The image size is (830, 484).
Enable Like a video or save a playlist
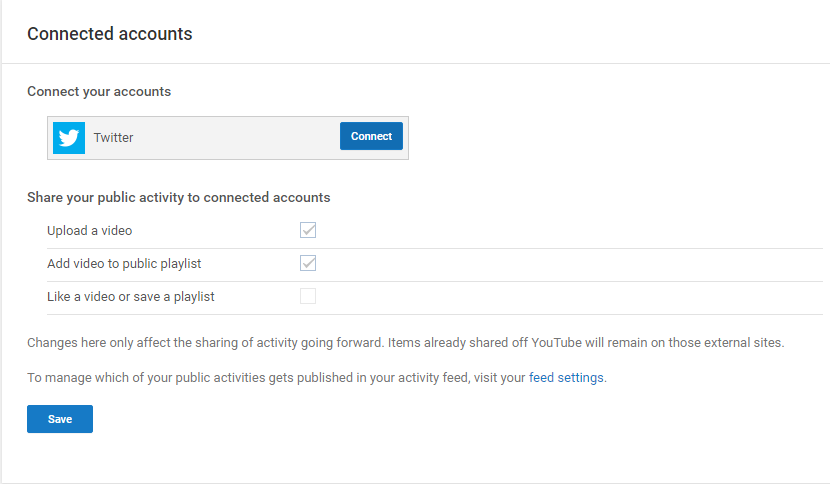point(308,296)
